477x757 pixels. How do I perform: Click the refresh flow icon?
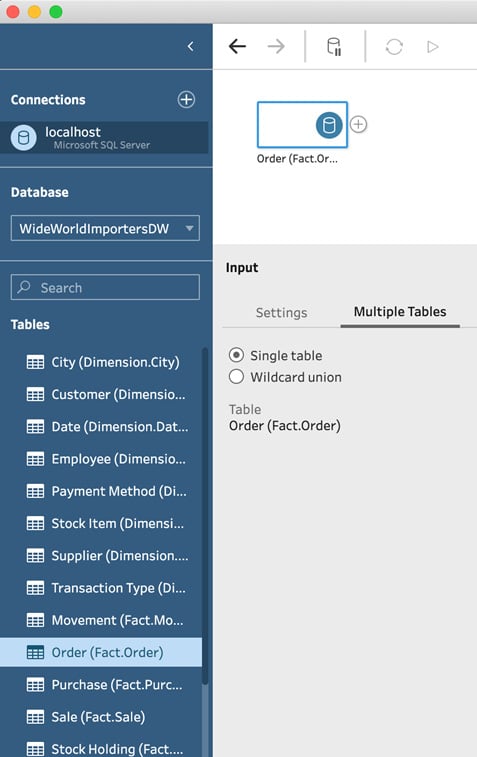394,47
